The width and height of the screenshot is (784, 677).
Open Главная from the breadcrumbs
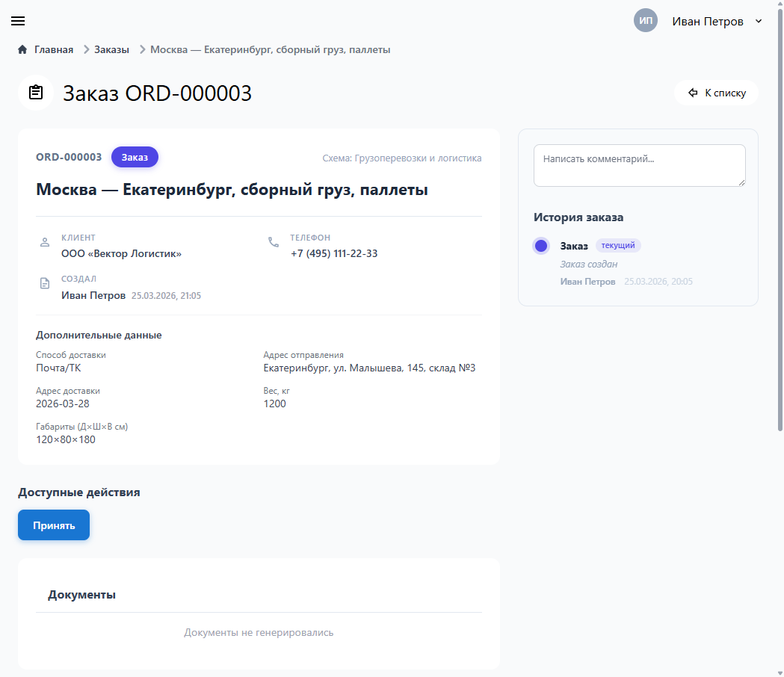pos(53,49)
